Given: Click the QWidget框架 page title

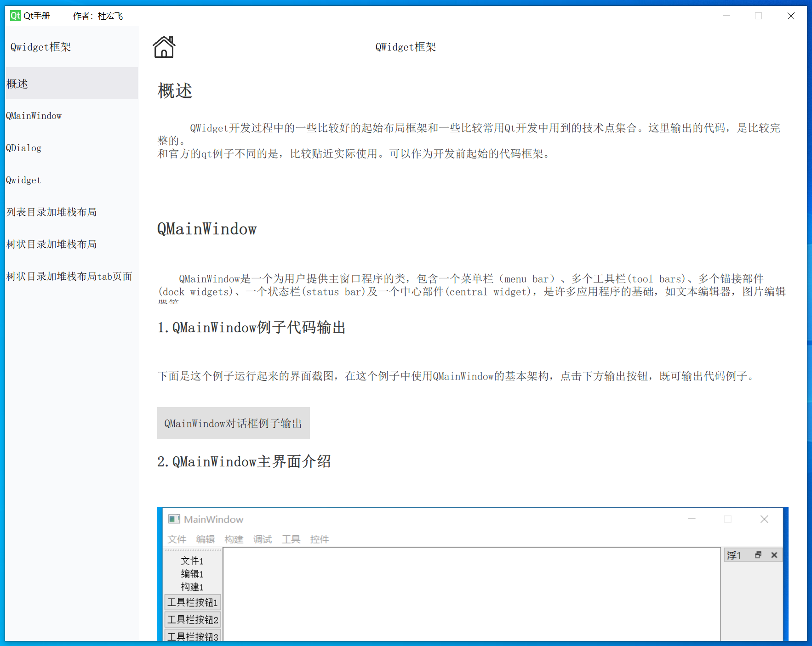Looking at the screenshot, I should tap(406, 47).
